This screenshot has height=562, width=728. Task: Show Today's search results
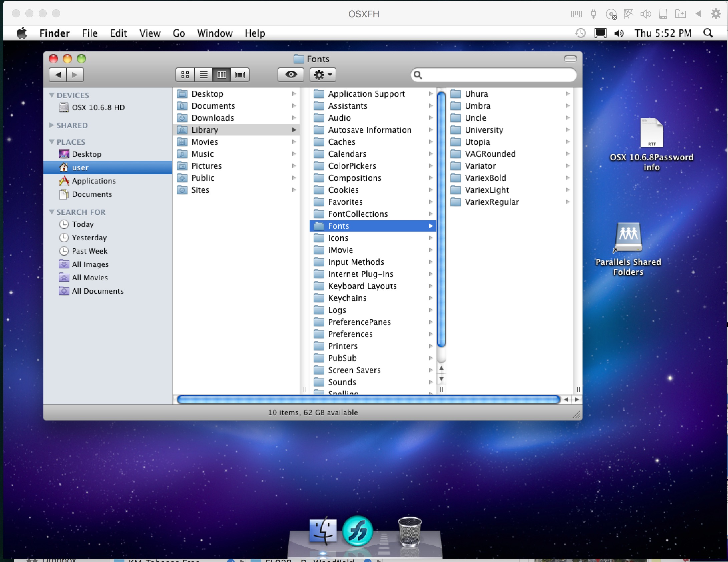point(108,224)
